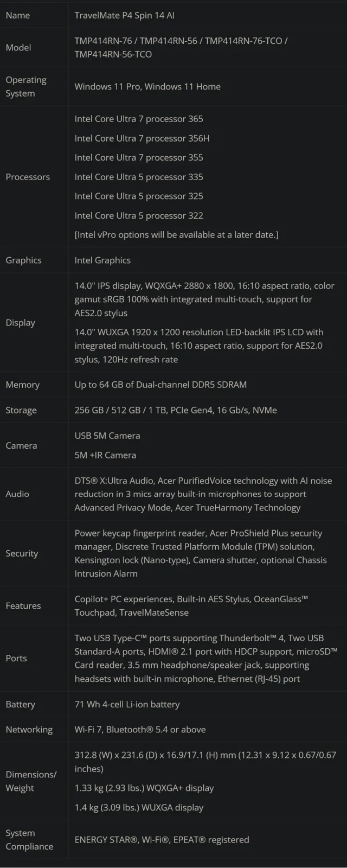Click the Wi-Fi 7 networking value
This screenshot has height=868, width=347.
point(140,730)
